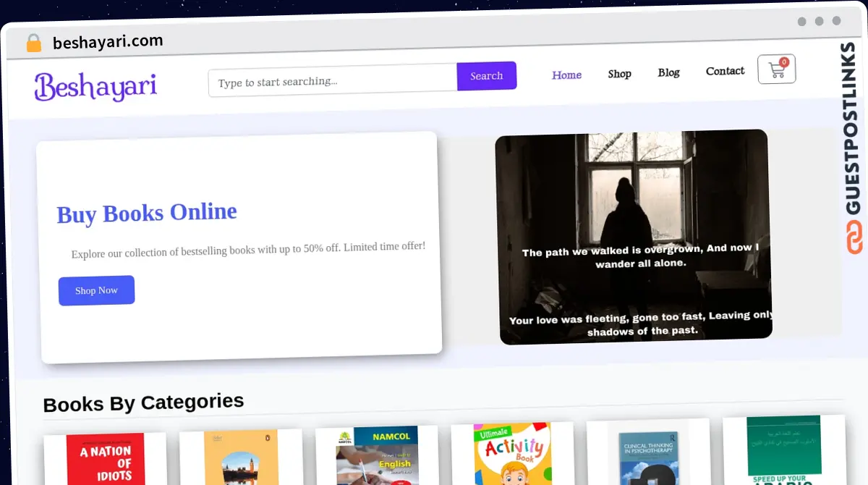
Task: Focus the 'Type to start searching' field
Action: click(x=333, y=80)
